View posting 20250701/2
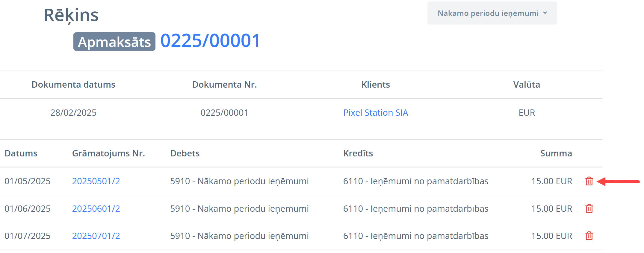Screen dimensions: 644x253 coord(96,236)
